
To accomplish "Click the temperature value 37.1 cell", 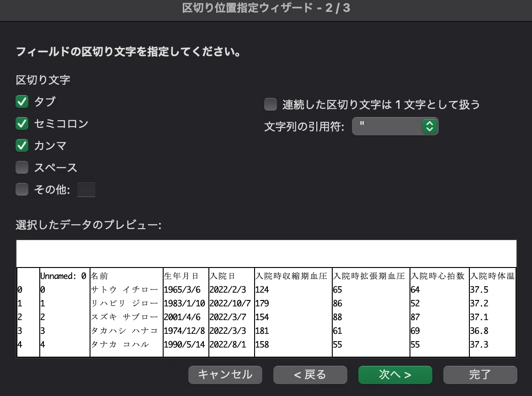I will pyautogui.click(x=479, y=317).
